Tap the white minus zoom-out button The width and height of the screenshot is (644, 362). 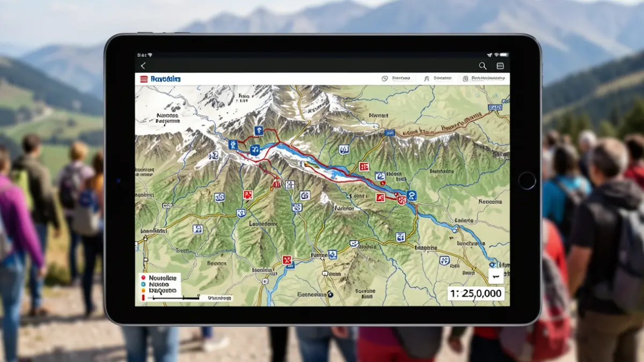(x=496, y=276)
